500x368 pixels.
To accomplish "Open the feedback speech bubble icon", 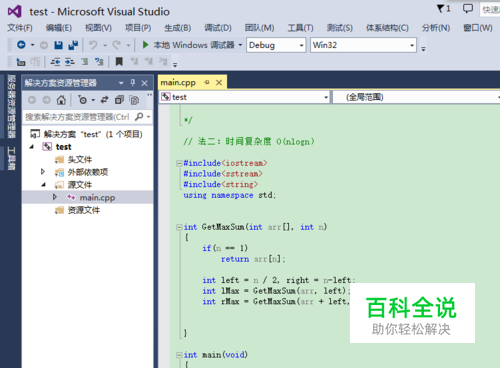I will [468, 8].
